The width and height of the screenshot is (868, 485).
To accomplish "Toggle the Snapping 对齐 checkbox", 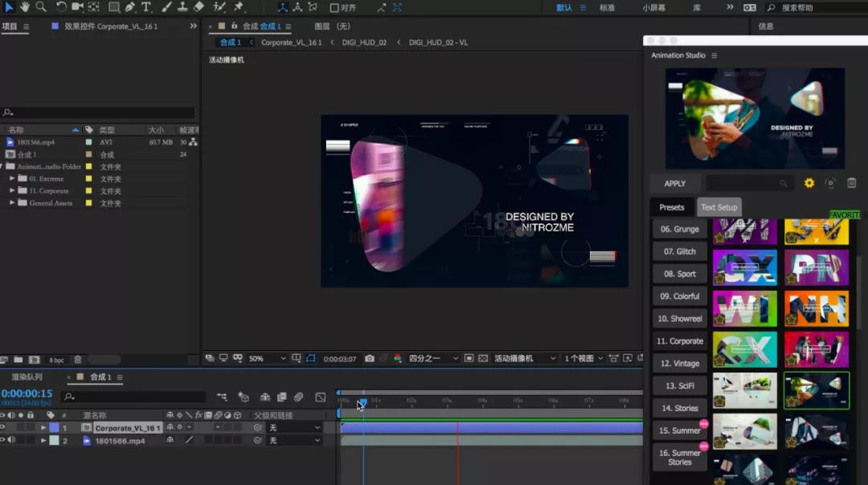I will point(334,8).
